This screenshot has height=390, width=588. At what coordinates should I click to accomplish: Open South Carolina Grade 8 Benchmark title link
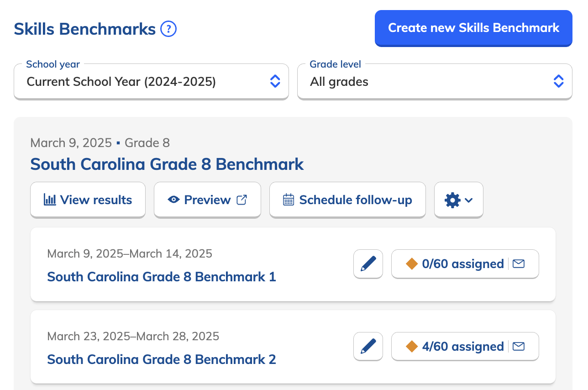167,164
